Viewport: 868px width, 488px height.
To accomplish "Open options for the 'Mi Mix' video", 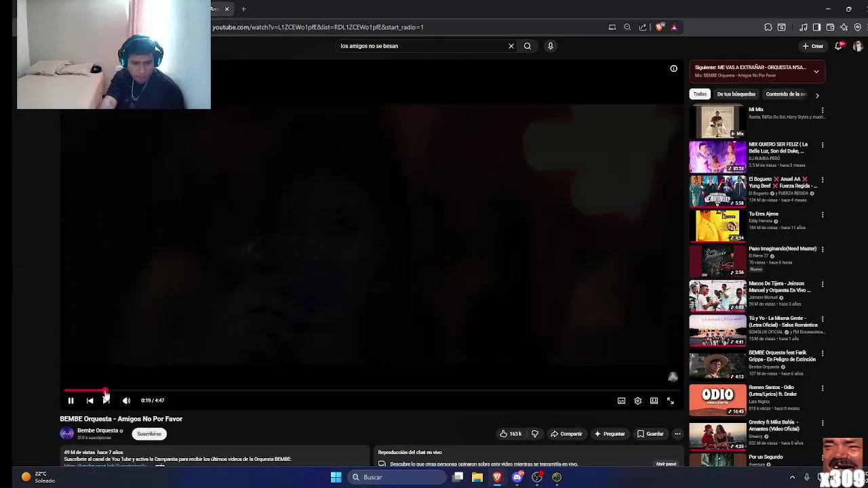I will pos(823,110).
